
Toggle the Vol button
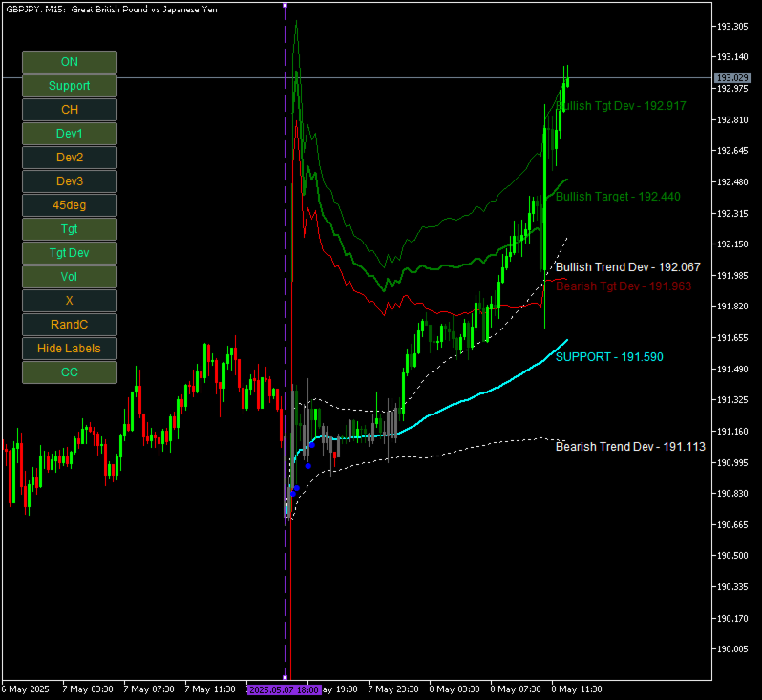[70, 276]
